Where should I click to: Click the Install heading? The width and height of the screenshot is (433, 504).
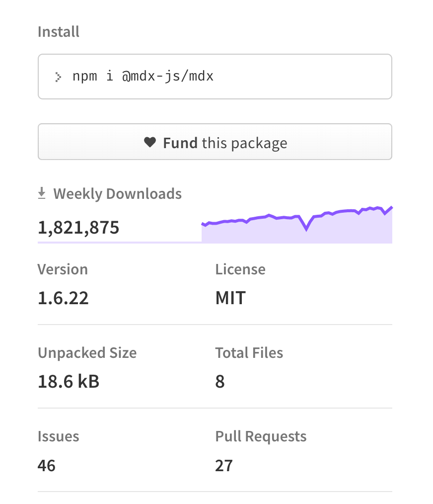[59, 32]
